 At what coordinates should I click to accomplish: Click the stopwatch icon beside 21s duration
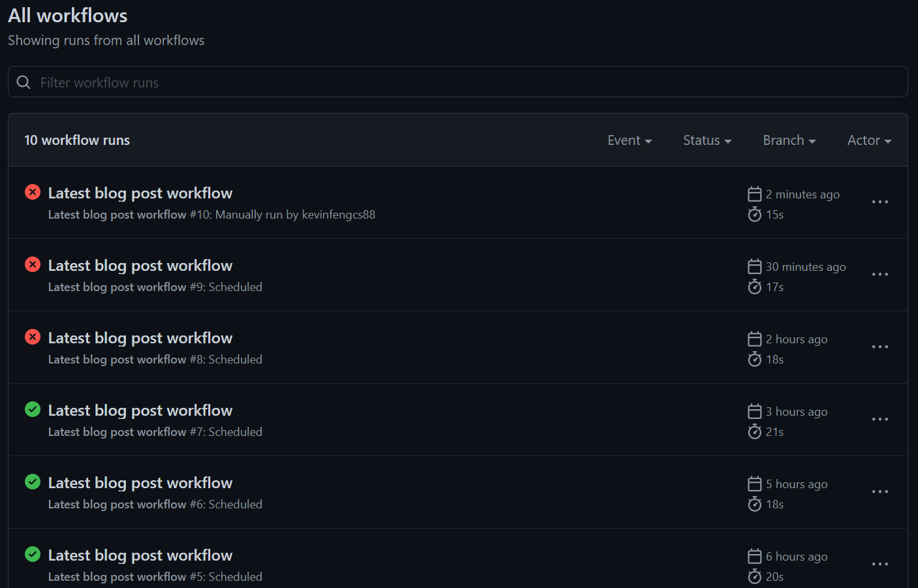[755, 431]
